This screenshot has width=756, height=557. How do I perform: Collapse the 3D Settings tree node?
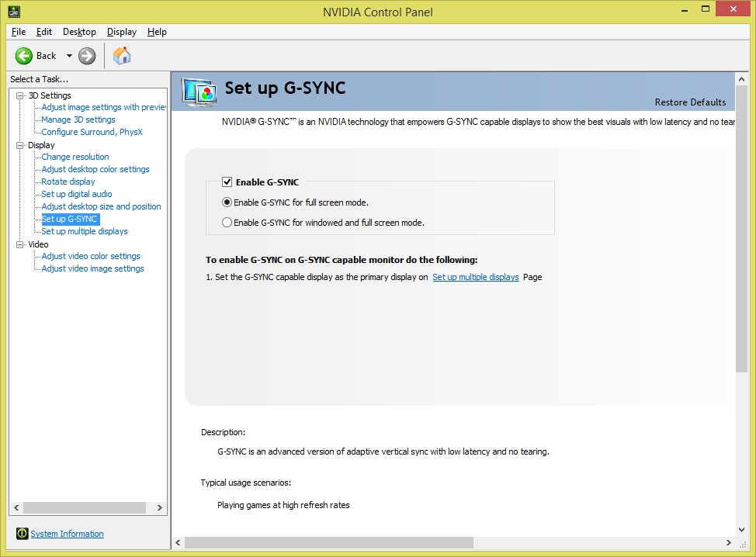pos(19,95)
